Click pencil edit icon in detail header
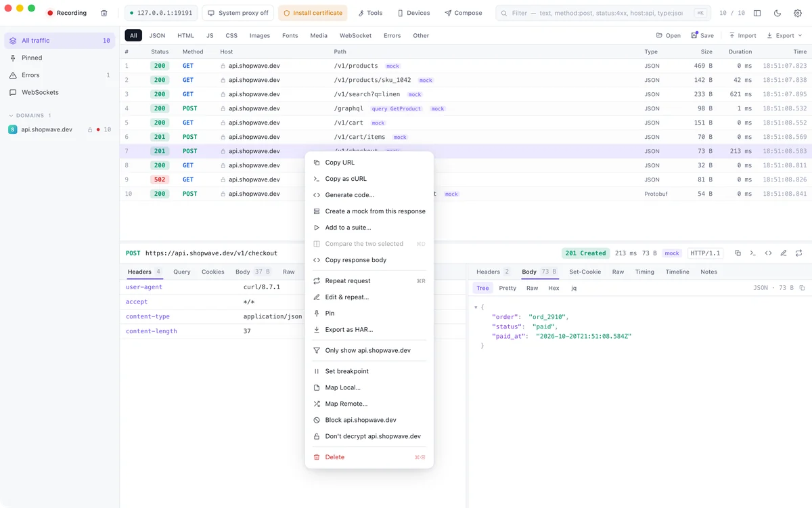 point(784,253)
